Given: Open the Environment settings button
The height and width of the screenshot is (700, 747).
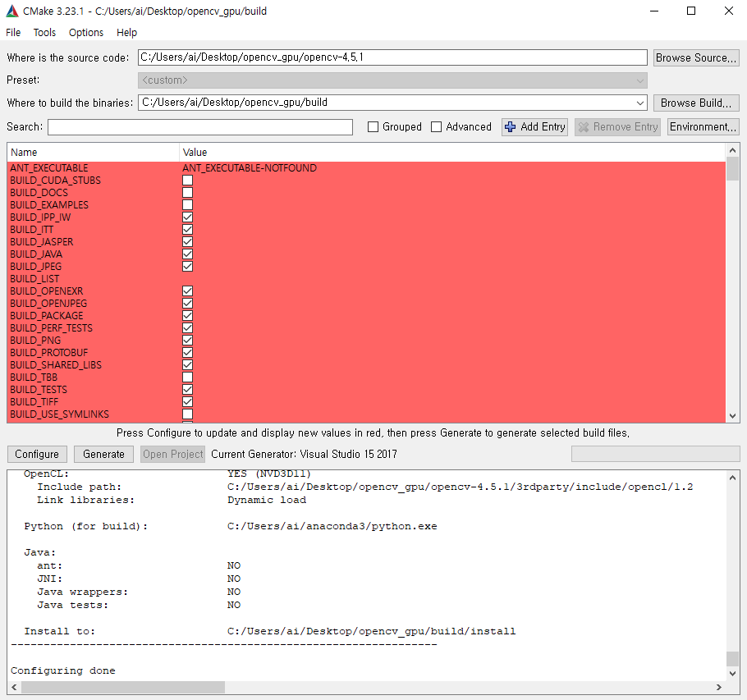Looking at the screenshot, I should [x=703, y=126].
